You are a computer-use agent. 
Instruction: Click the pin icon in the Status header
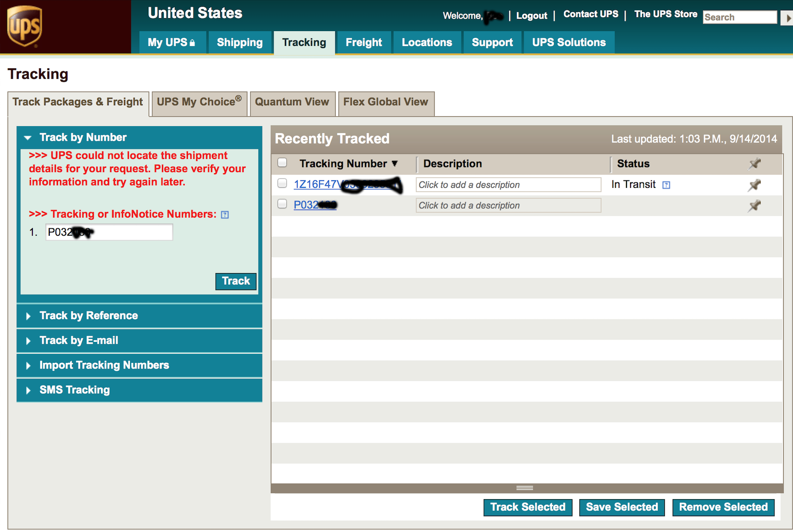tap(754, 164)
